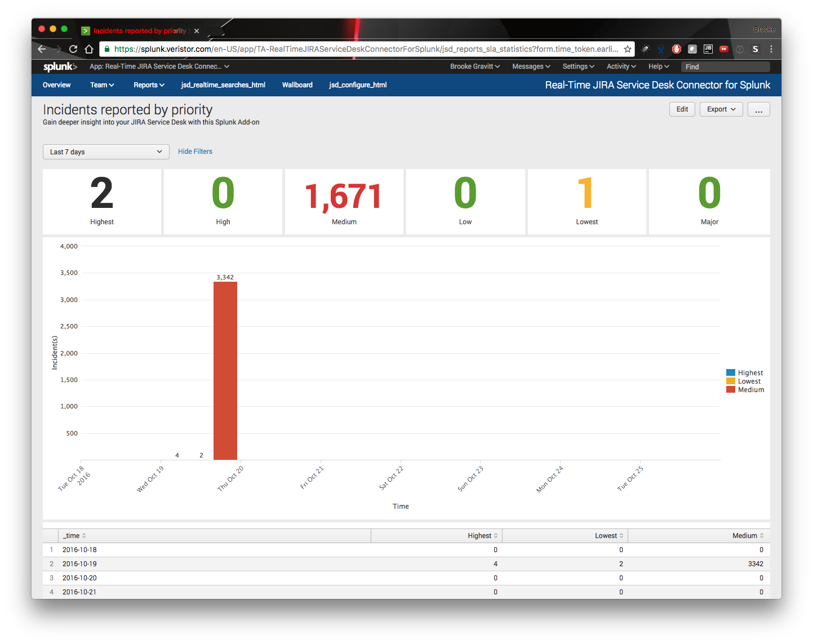
Task: Open the grey leaf extension icon
Action: (x=692, y=49)
